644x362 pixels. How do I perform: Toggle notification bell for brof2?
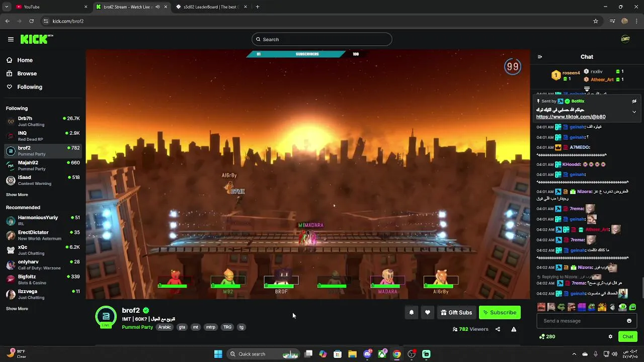tap(412, 313)
